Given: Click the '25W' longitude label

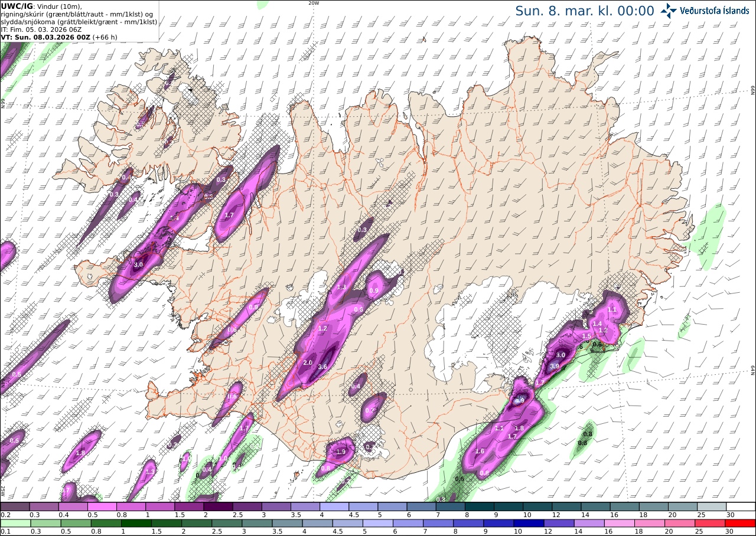Looking at the screenshot, I should click(3, 491).
